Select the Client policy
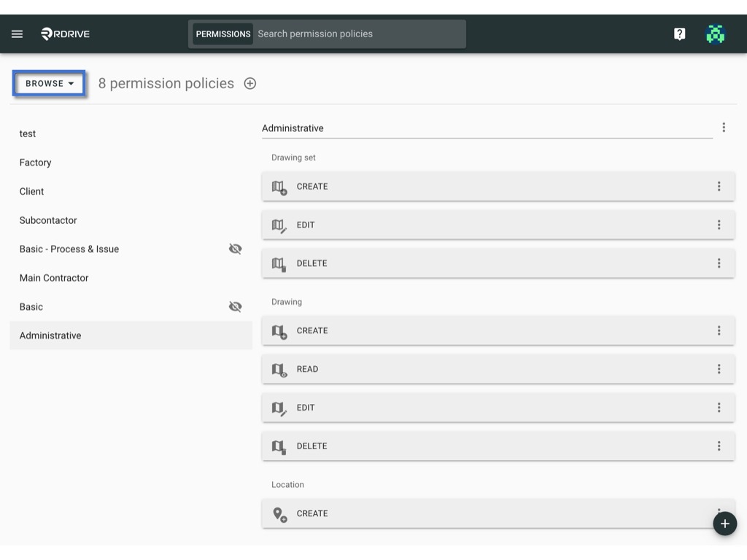Screen dimensions: 747x560 pos(131,191)
